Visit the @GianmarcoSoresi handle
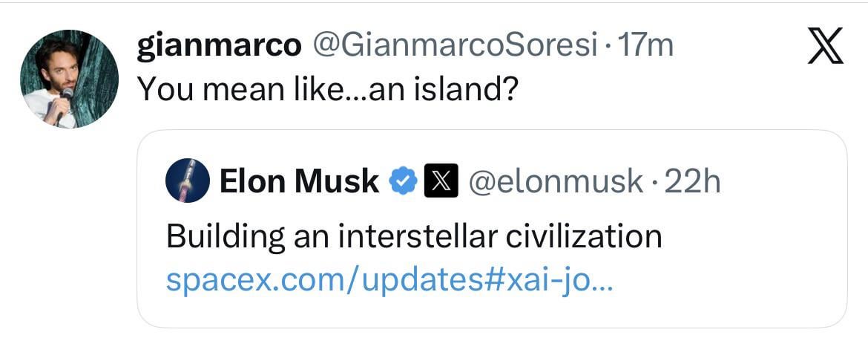 click(x=456, y=46)
